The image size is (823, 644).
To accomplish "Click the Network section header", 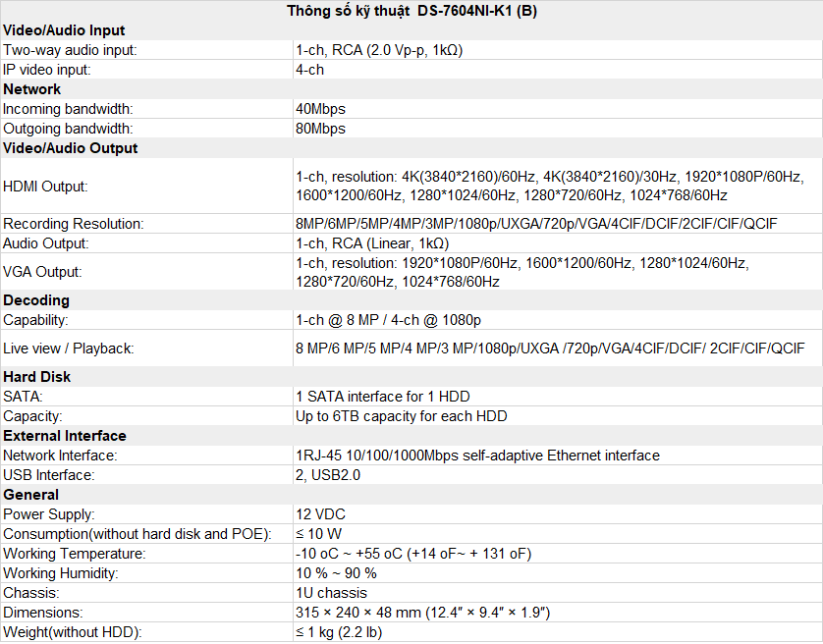I will pos(32,89).
